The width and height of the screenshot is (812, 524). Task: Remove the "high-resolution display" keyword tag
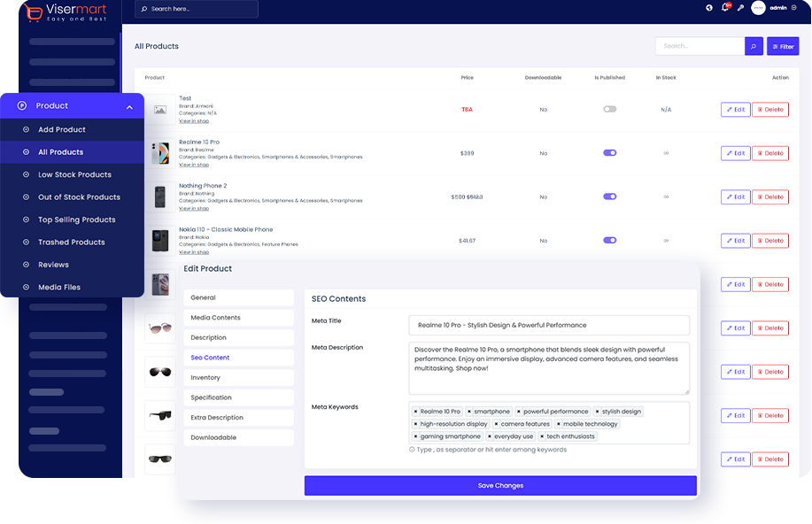[415, 424]
